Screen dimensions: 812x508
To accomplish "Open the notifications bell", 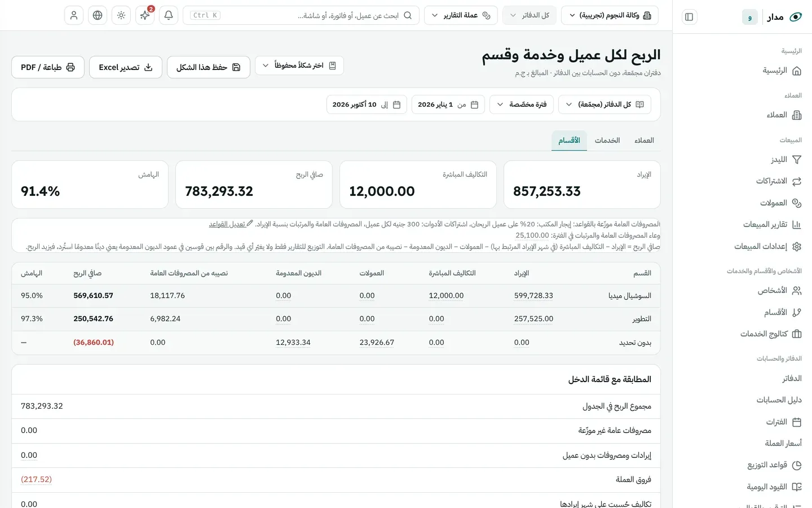I will pyautogui.click(x=169, y=15).
